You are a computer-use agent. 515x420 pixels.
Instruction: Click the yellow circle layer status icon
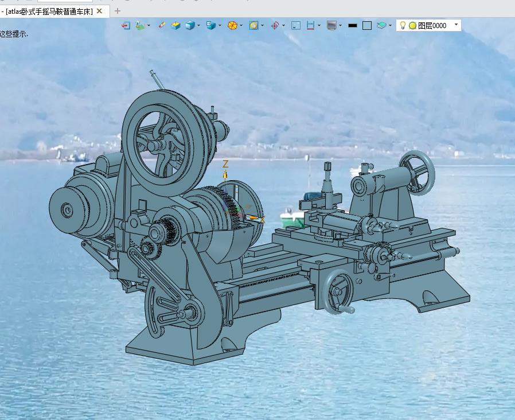(412, 26)
